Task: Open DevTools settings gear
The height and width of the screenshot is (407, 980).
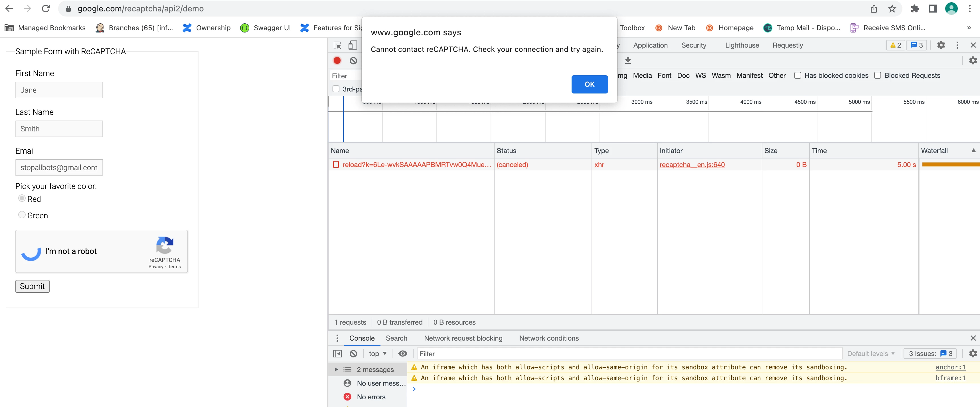Action: click(x=941, y=45)
